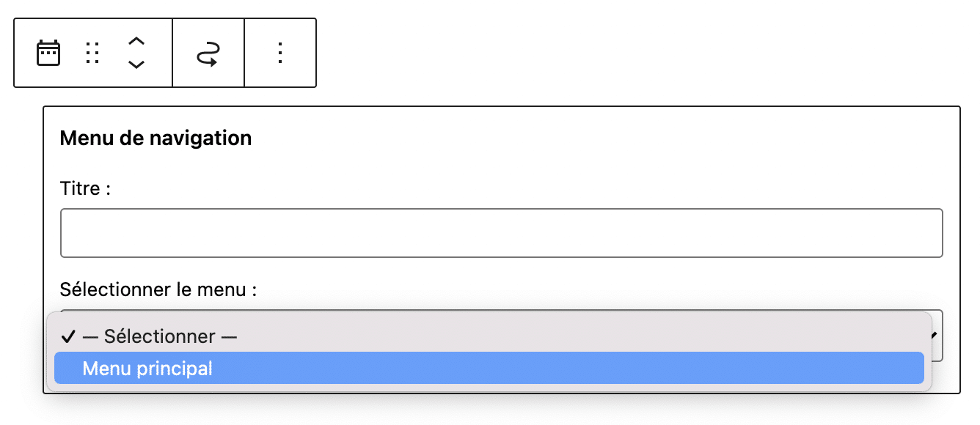Grab the six-dot drag handle icon
Image resolution: width=980 pixels, height=425 pixels.
92,52
